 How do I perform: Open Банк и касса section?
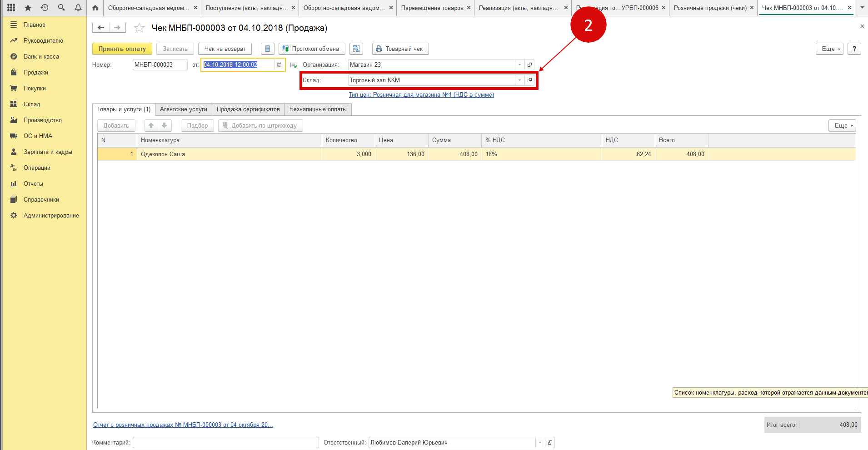click(x=41, y=57)
